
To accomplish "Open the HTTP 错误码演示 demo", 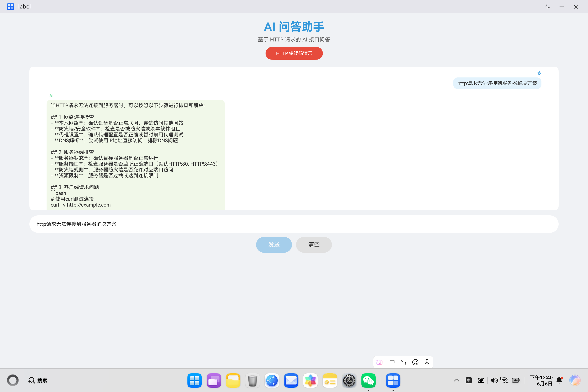I will pyautogui.click(x=294, y=53).
